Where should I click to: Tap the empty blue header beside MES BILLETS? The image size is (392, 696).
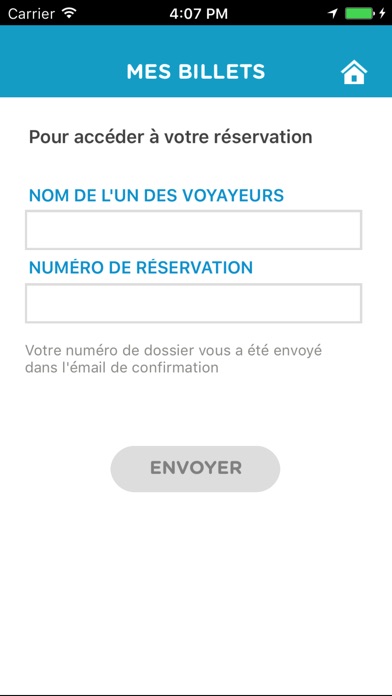(62, 72)
